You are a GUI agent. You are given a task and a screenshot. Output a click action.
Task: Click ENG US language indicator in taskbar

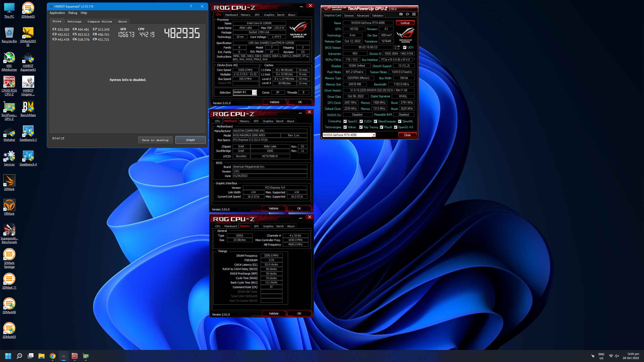[x=601, y=356]
